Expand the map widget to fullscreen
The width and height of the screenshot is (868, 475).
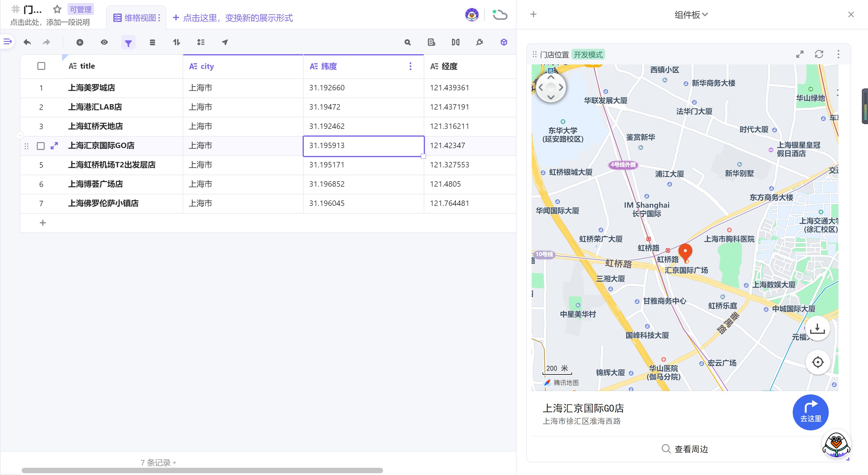800,54
